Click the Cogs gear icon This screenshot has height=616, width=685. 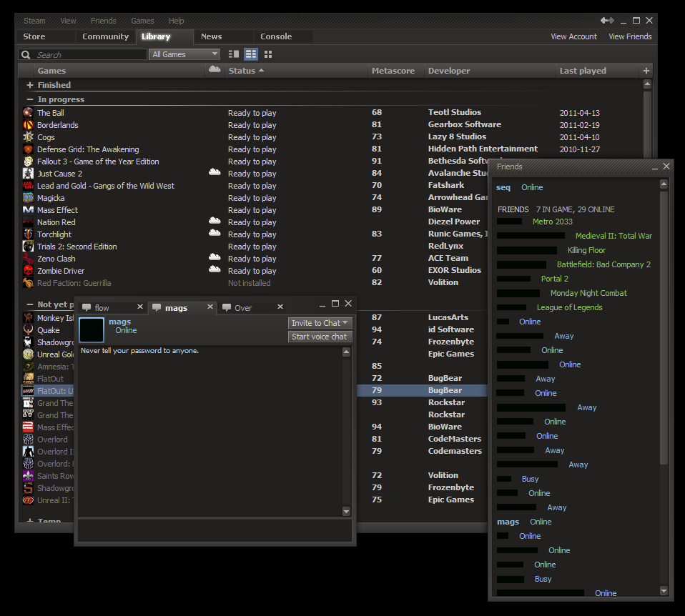[x=28, y=137]
